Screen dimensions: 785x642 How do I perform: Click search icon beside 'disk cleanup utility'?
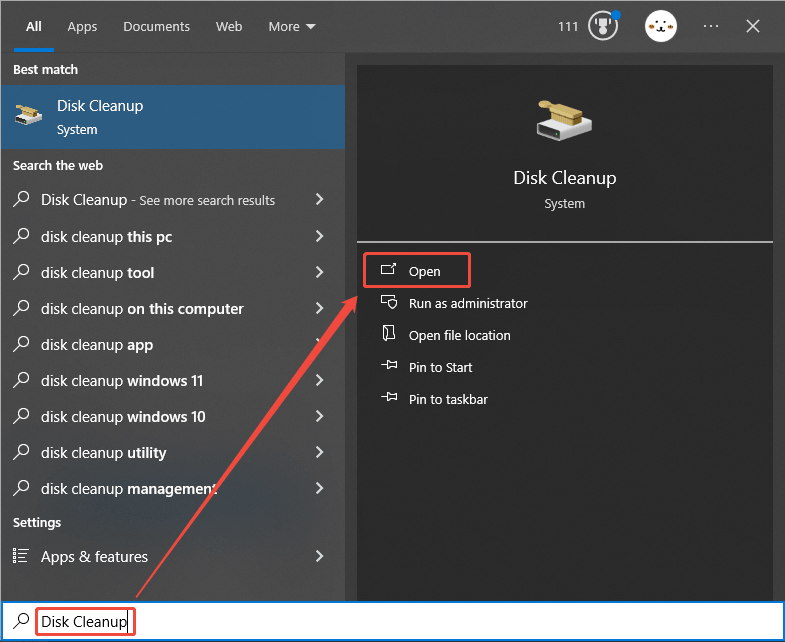21,452
